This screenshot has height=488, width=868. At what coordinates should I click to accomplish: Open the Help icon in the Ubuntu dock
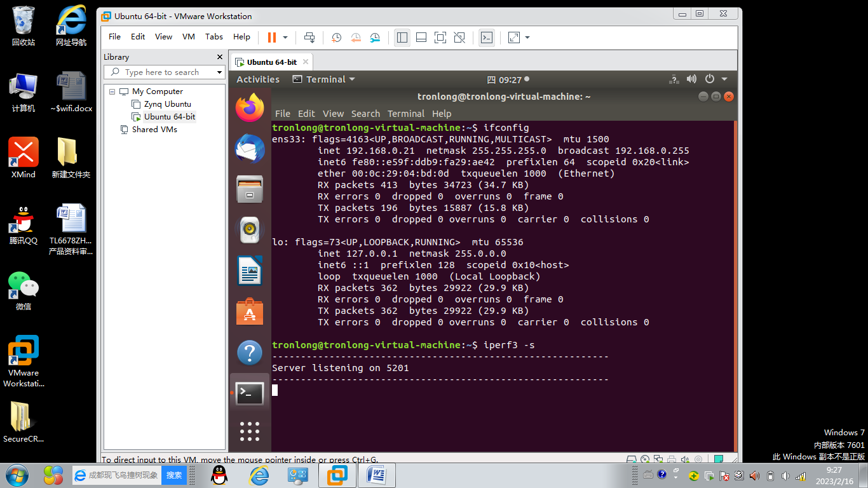(x=250, y=352)
